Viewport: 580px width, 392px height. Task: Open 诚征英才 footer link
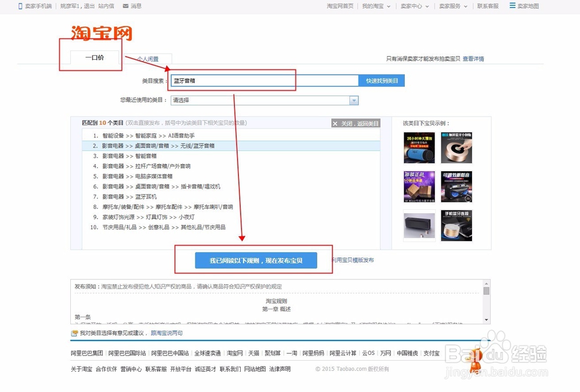click(x=205, y=369)
